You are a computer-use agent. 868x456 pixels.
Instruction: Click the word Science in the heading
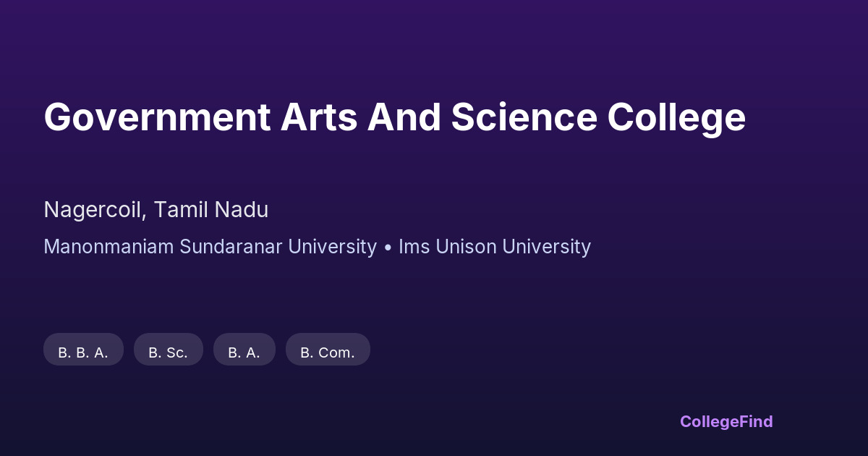524,117
